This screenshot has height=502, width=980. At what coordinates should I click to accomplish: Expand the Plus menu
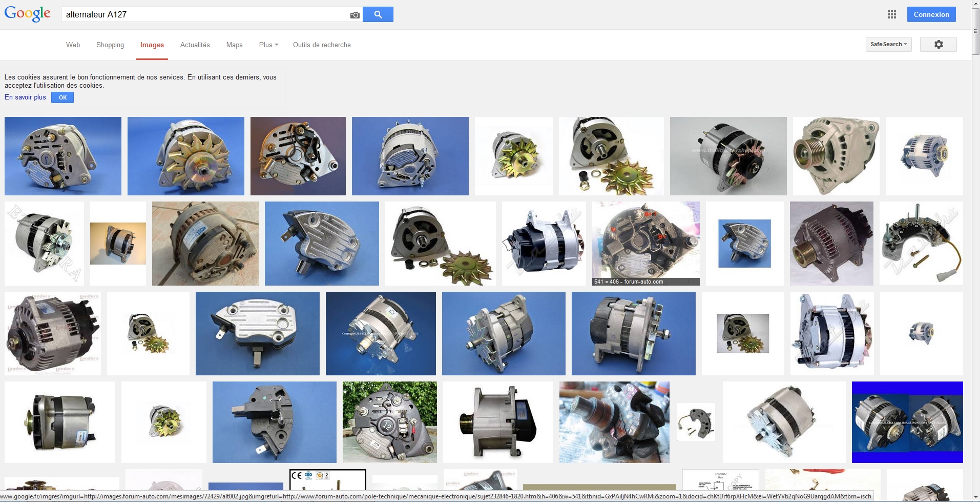pos(268,45)
